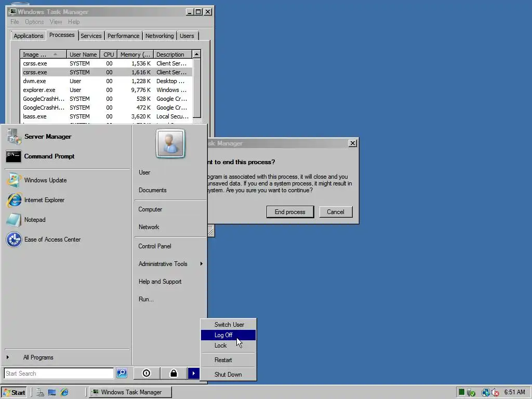This screenshot has width=532, height=399.
Task: Select GoogleCrashHandler row with 472 K
Action: coord(106,108)
